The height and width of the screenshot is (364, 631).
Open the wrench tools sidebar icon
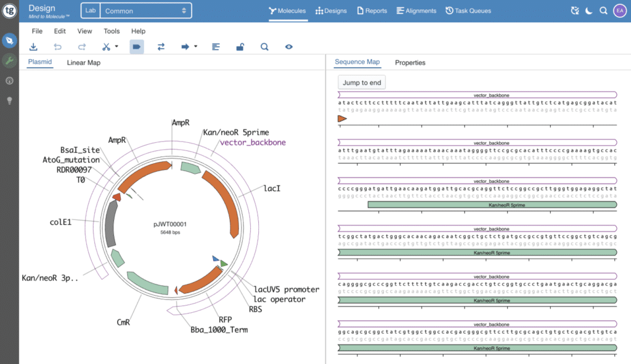[9, 61]
